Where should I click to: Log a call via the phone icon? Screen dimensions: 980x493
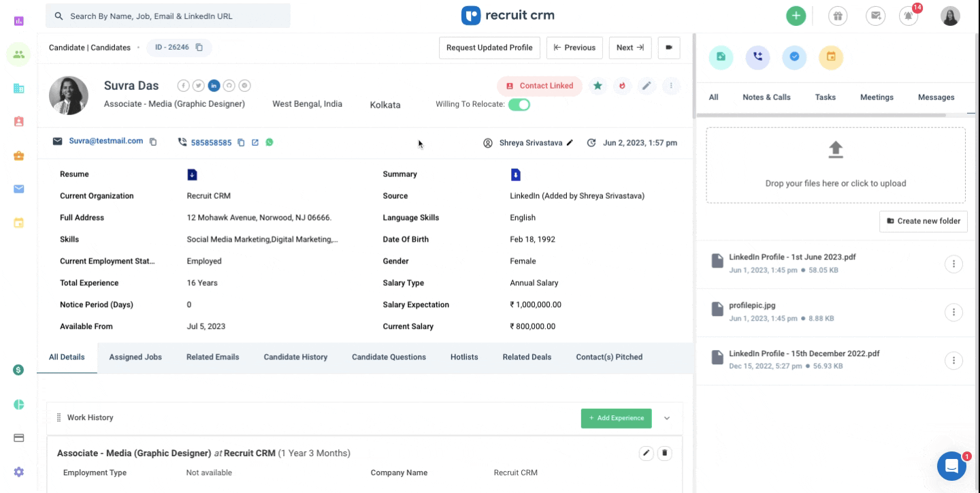pos(757,57)
